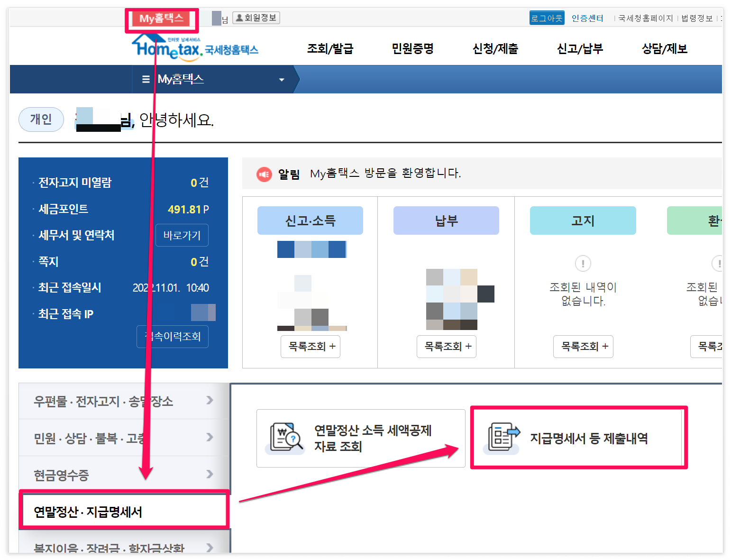Image resolution: width=731 pixels, height=560 pixels.
Task: Expand 민원·상담·불복·고충 chevron
Action: coord(210,437)
